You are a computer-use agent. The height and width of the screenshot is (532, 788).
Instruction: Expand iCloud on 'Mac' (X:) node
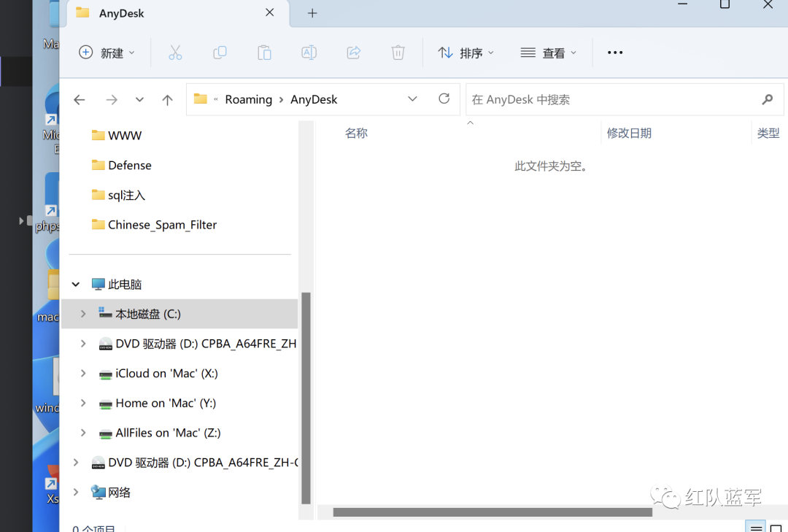click(x=83, y=373)
